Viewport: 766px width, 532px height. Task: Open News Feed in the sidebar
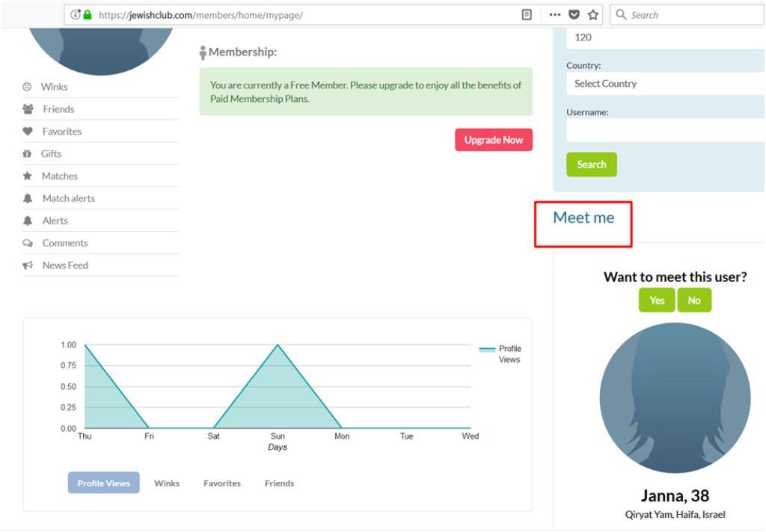point(66,266)
